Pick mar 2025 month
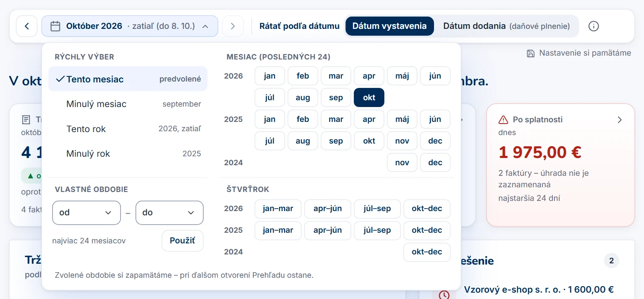644x299 pixels. pyautogui.click(x=336, y=119)
